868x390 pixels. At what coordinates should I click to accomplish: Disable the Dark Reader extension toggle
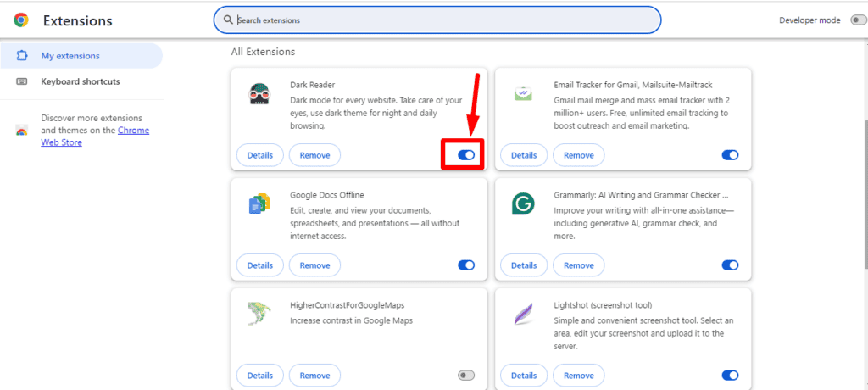466,155
